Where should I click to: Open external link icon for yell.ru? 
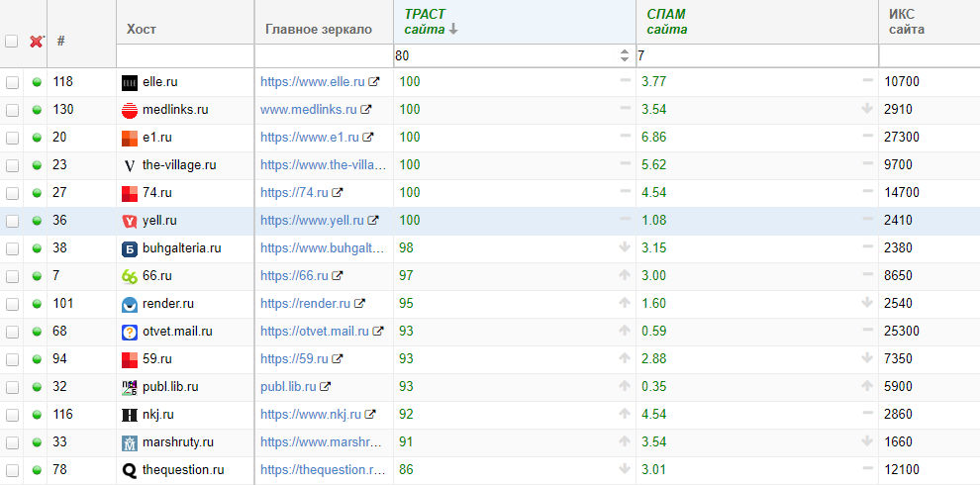(373, 220)
